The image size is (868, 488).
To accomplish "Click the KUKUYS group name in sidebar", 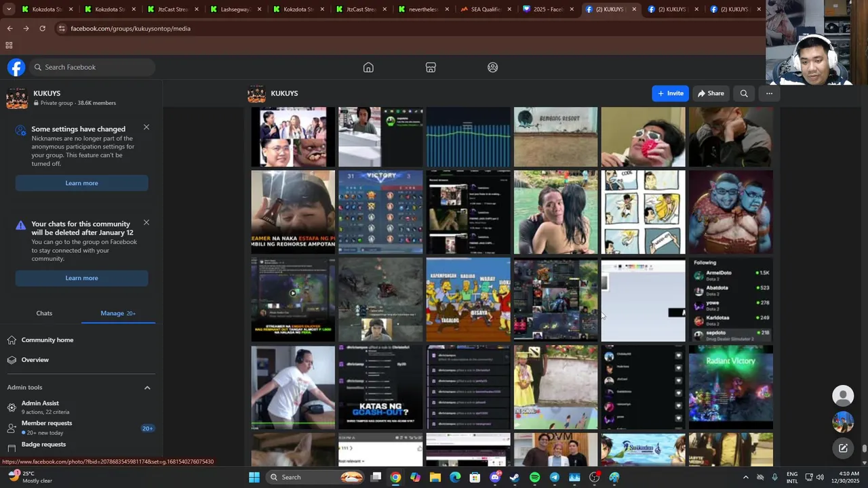I will click(x=47, y=94).
